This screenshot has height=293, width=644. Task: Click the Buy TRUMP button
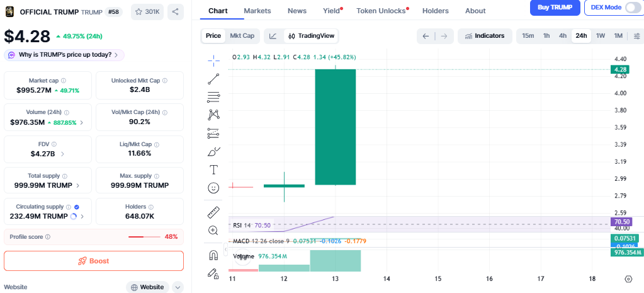coord(555,8)
